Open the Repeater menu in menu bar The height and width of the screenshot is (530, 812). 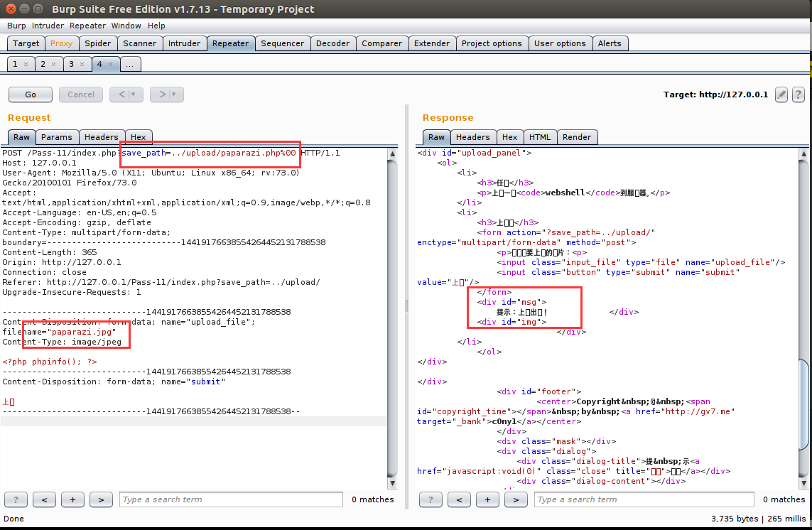click(x=87, y=26)
